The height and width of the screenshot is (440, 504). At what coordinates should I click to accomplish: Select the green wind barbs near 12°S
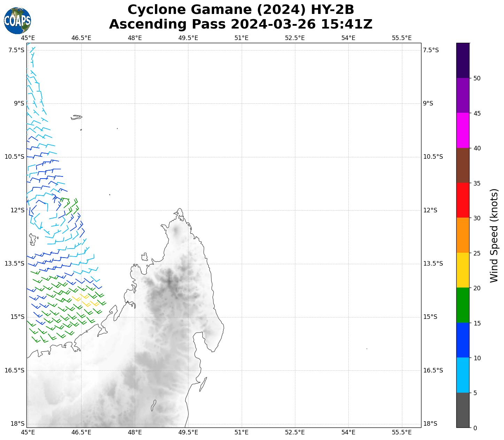(x=70, y=205)
